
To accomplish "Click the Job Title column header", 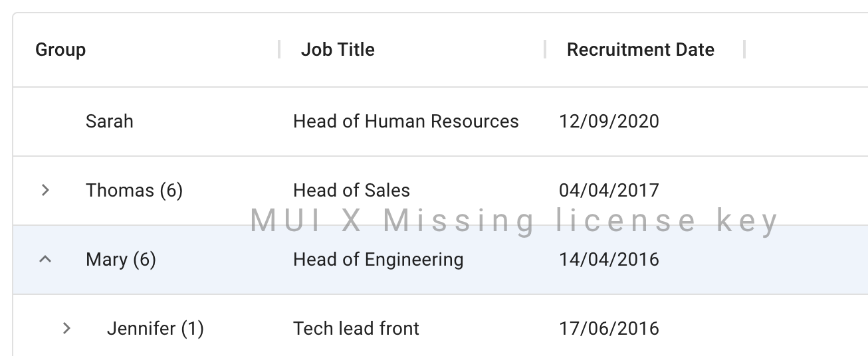I will coord(338,50).
